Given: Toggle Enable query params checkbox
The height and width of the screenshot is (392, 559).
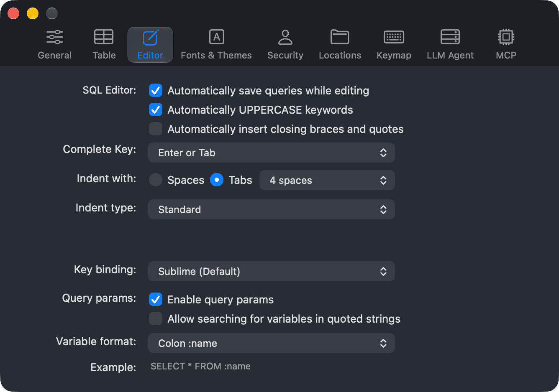Looking at the screenshot, I should pyautogui.click(x=156, y=300).
